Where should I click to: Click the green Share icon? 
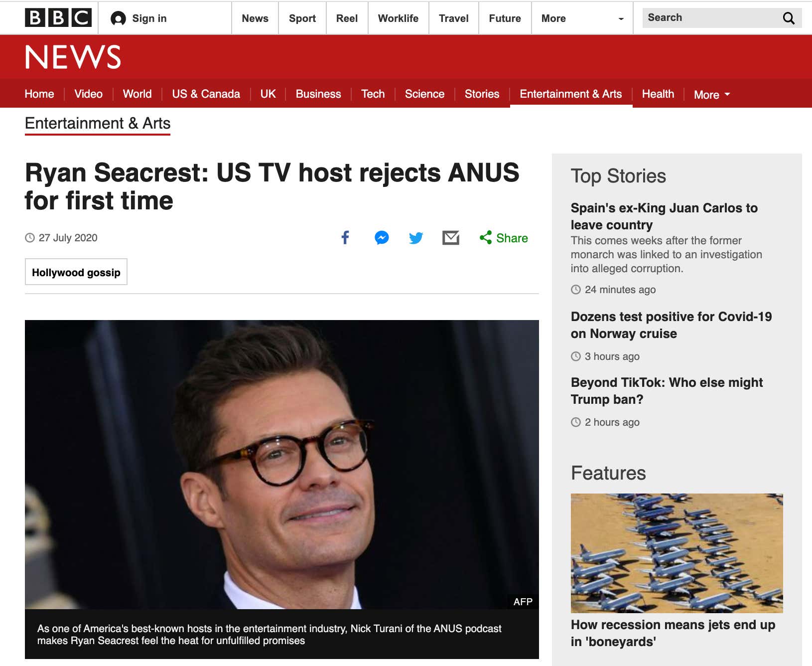point(486,238)
